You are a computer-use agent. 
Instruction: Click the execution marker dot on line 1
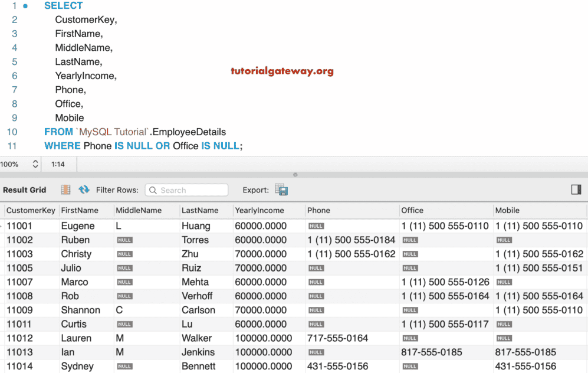tap(25, 6)
